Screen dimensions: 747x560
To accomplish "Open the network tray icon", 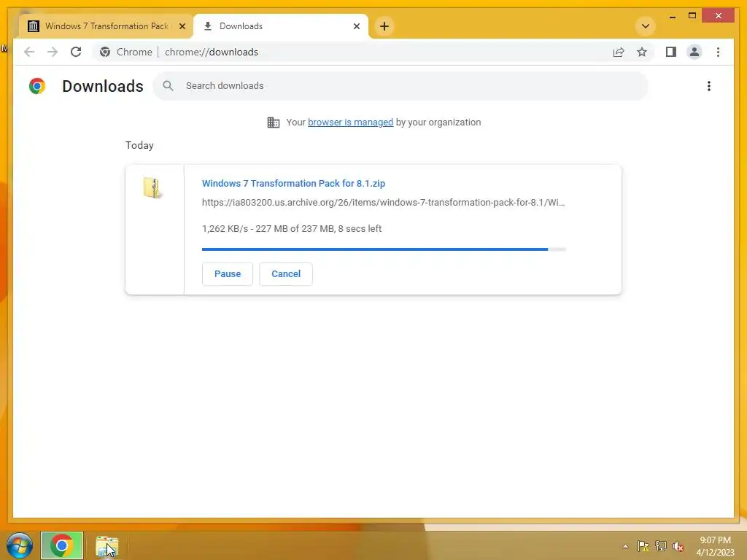I will click(660, 546).
